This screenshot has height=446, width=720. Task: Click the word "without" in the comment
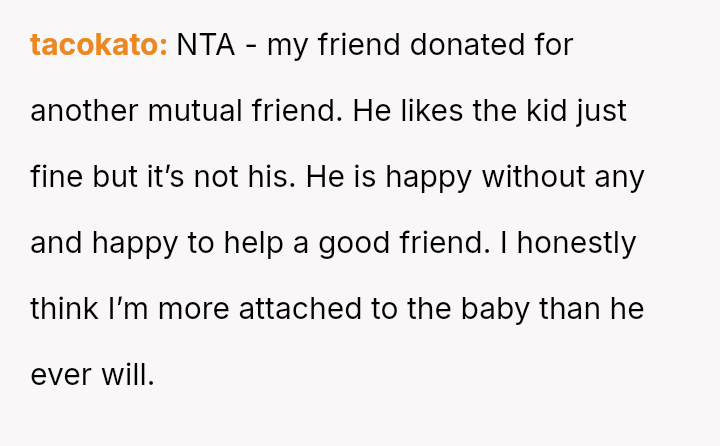(x=540, y=177)
